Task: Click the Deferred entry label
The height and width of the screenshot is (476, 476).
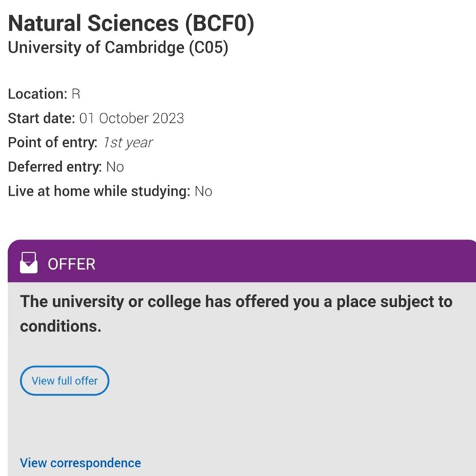Action: point(54,167)
